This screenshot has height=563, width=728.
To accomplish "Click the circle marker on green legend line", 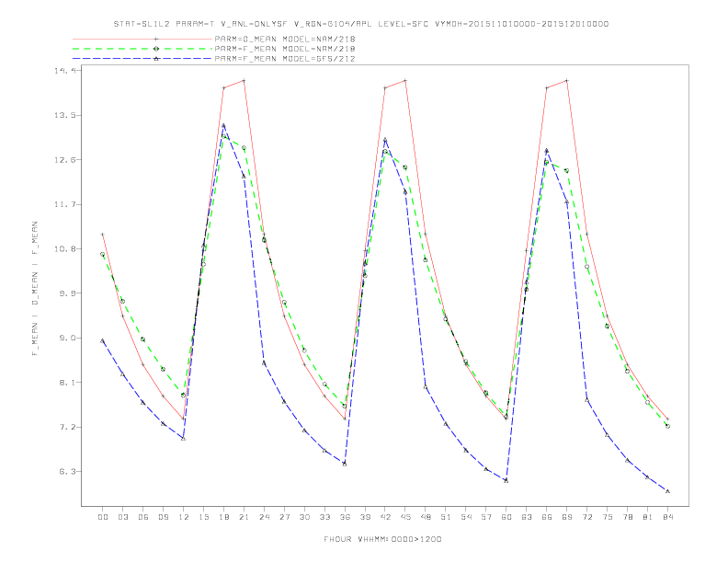I will click(156, 49).
